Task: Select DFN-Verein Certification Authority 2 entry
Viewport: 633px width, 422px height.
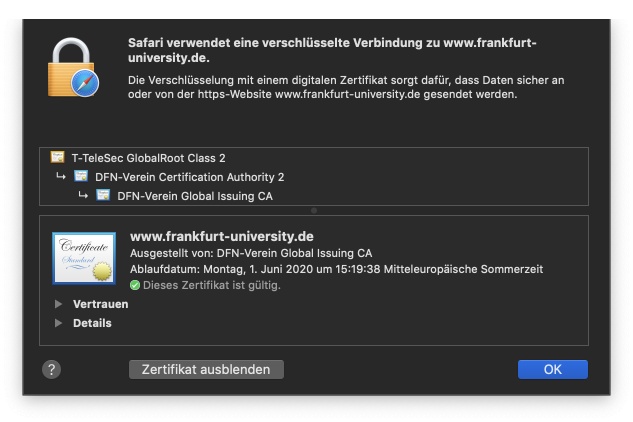Action: pyautogui.click(x=190, y=177)
